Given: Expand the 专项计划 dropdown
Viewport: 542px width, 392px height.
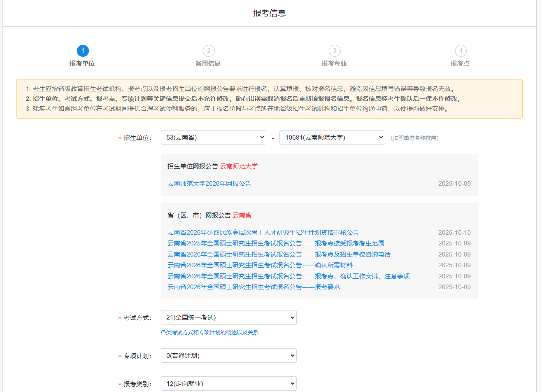Looking at the screenshot, I should click(228, 356).
